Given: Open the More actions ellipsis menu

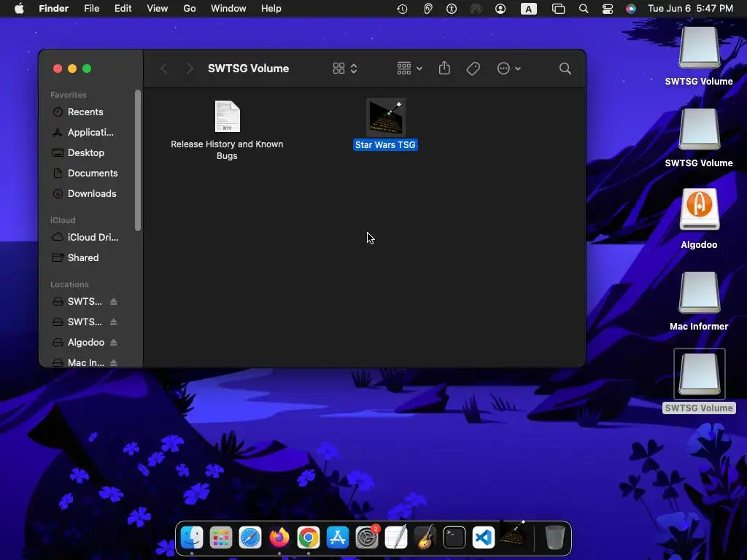Looking at the screenshot, I should (508, 69).
